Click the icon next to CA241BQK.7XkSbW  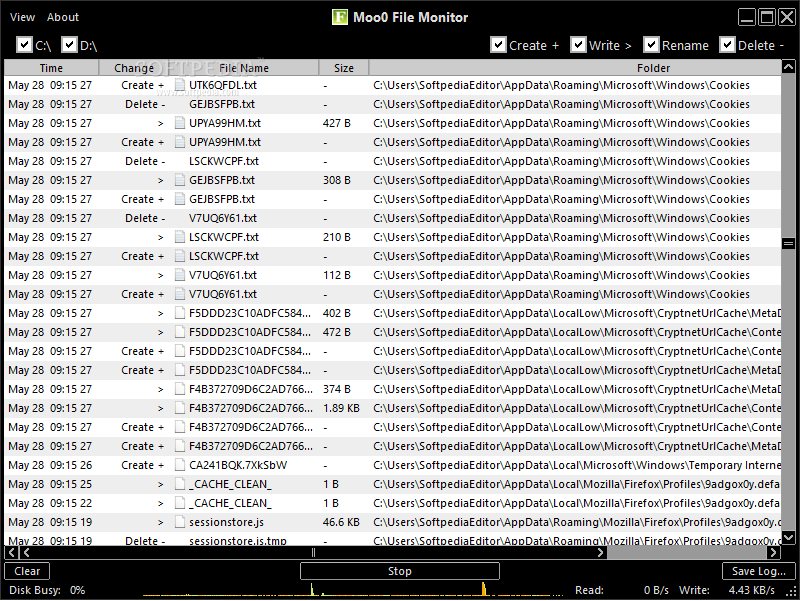click(x=178, y=465)
